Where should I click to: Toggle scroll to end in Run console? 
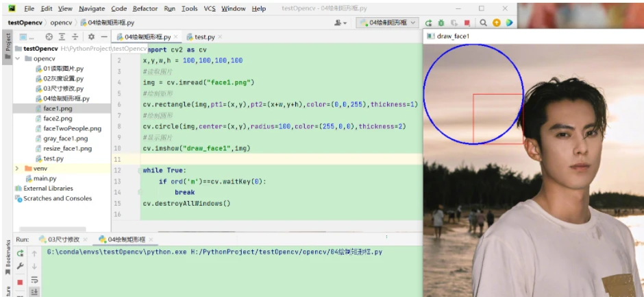(x=34, y=292)
